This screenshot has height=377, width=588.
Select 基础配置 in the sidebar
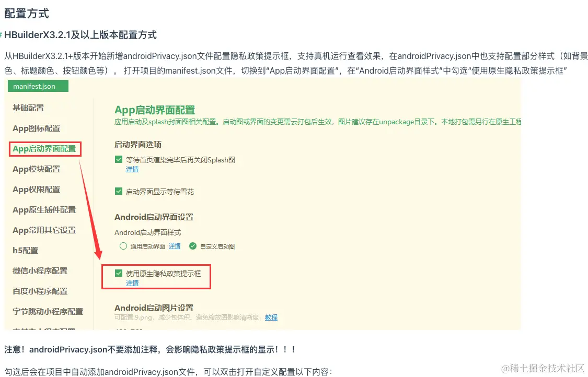click(x=28, y=108)
